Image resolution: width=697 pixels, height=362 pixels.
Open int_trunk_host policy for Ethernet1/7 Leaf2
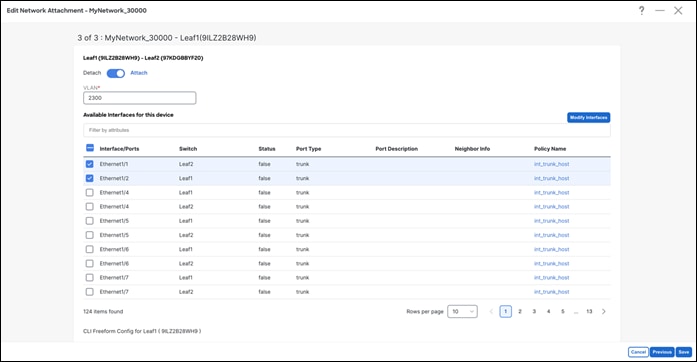552,292
